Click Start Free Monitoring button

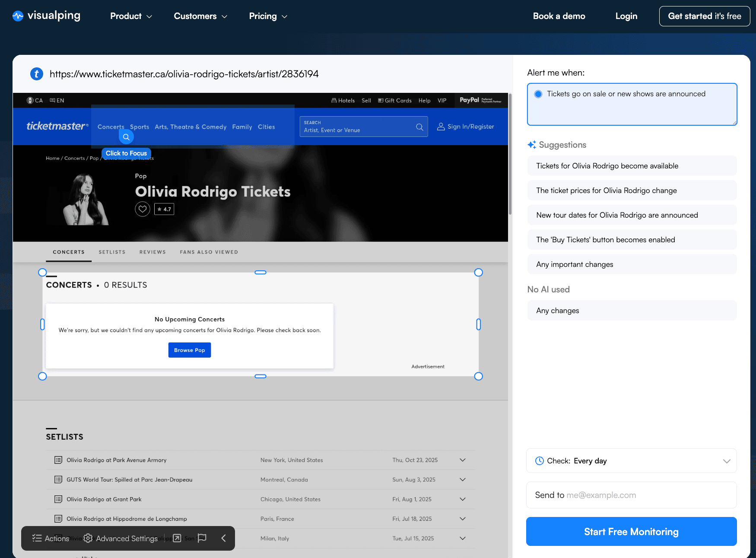(x=631, y=532)
